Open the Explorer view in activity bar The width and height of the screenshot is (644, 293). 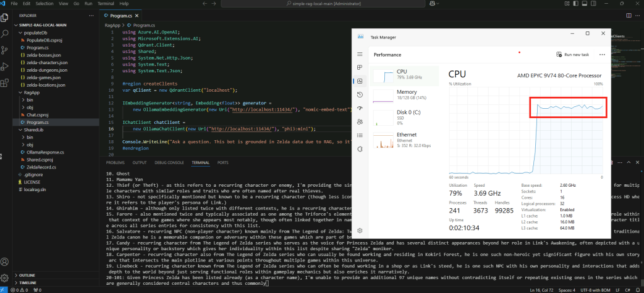click(4, 18)
